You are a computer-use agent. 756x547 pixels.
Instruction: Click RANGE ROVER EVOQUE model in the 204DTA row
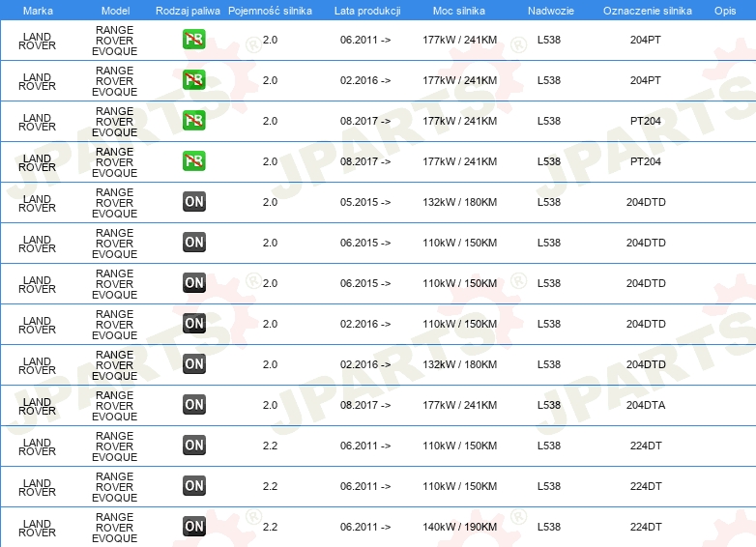(114, 405)
